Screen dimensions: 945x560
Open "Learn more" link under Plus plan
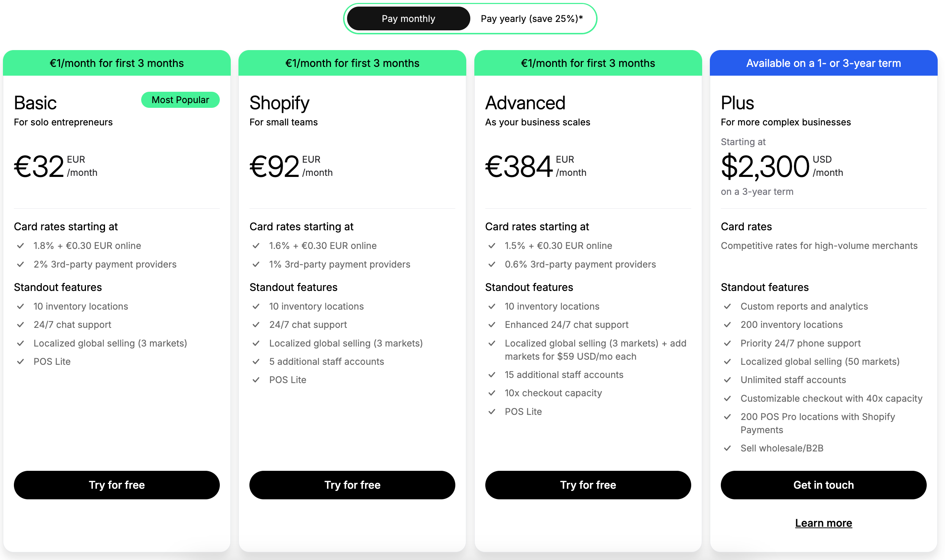click(x=823, y=523)
